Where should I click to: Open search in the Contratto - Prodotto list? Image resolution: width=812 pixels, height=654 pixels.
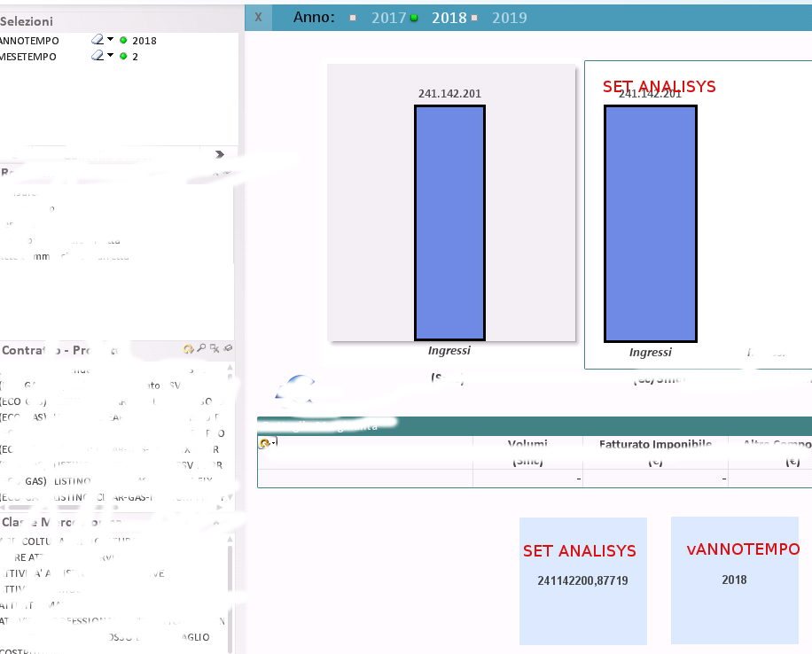201,348
